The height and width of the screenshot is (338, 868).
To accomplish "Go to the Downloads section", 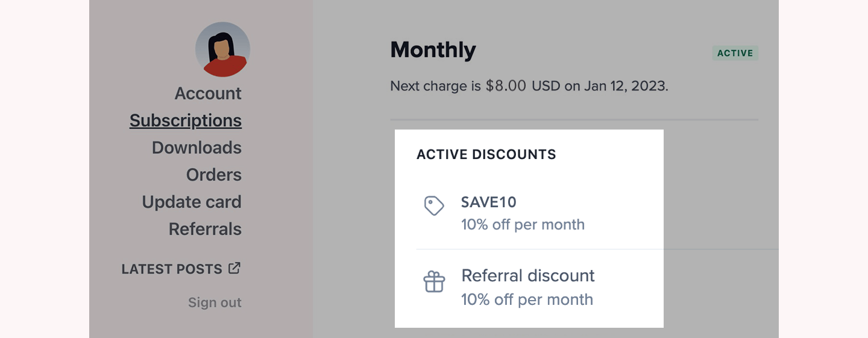I will click(197, 148).
